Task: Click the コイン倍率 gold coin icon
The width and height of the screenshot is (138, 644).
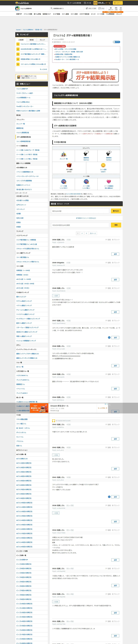Action: (103, 165)
